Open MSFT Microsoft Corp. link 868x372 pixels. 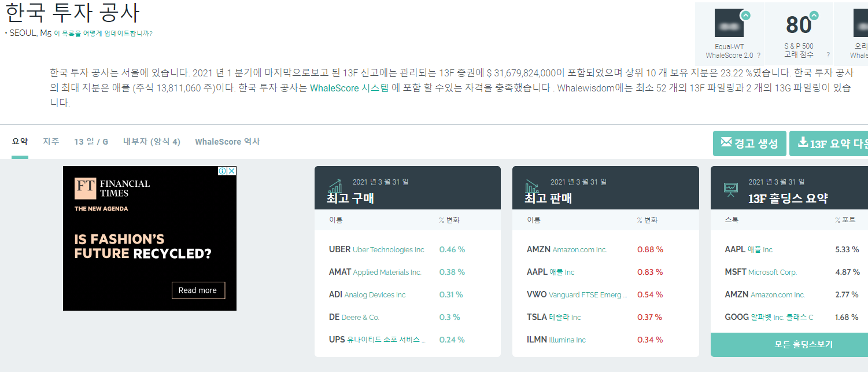760,272
